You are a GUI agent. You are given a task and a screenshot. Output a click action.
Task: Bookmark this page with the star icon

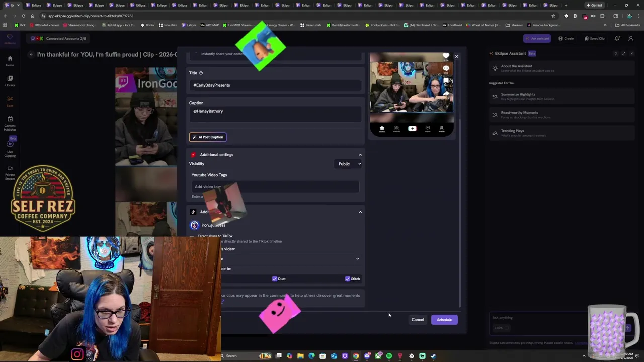(553, 16)
